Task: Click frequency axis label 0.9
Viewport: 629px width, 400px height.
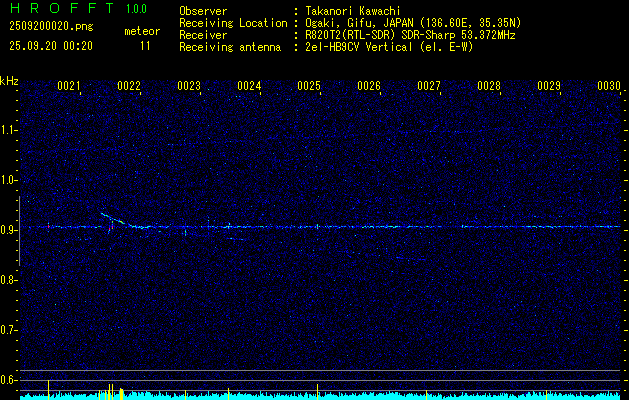Action: coord(7,230)
